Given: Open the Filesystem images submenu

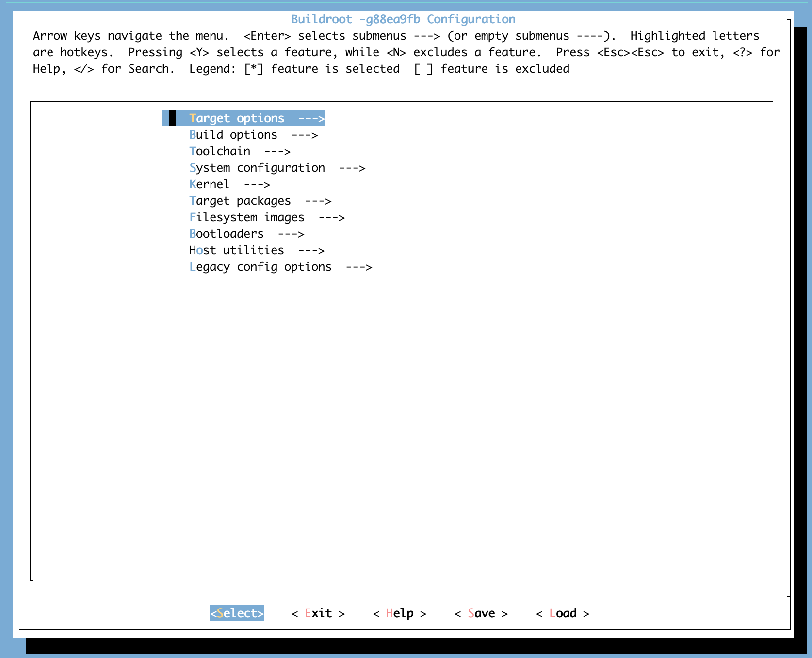Looking at the screenshot, I should [x=267, y=217].
